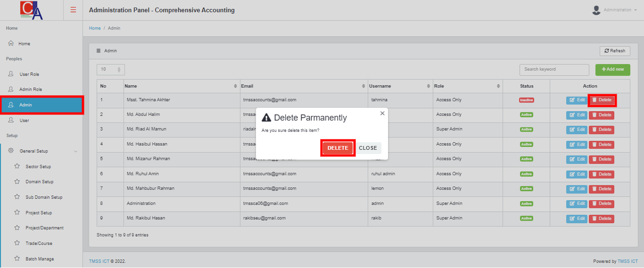Screen dimensions: 644x268
Task: Sort the table by Username column
Action: (x=400, y=86)
